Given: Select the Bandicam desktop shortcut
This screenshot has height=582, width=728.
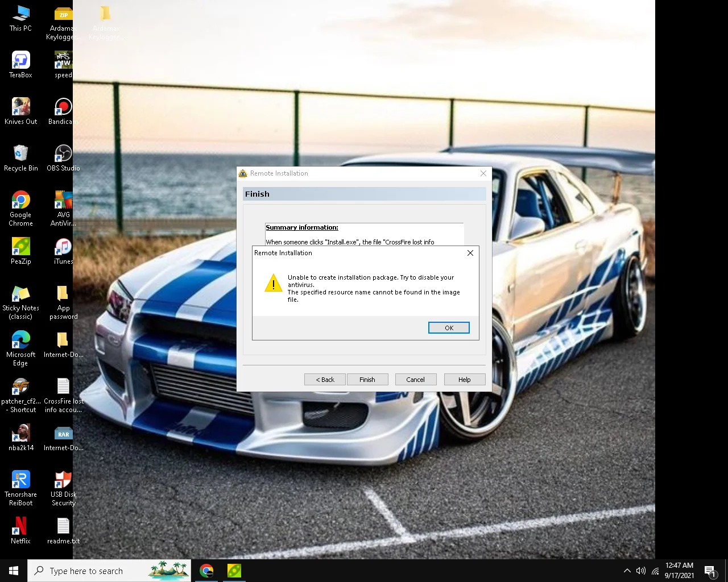Looking at the screenshot, I should click(63, 111).
